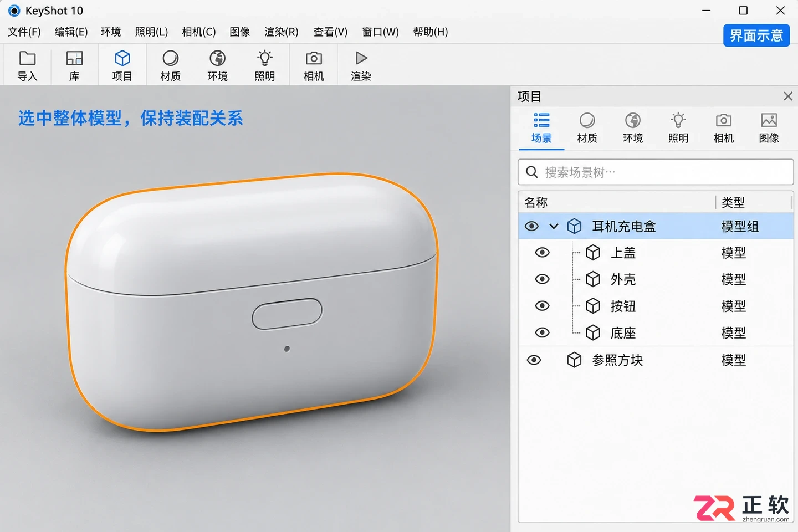Image resolution: width=798 pixels, height=532 pixels.
Task: Start 渲染 from the toolbar play icon
Action: (361, 65)
